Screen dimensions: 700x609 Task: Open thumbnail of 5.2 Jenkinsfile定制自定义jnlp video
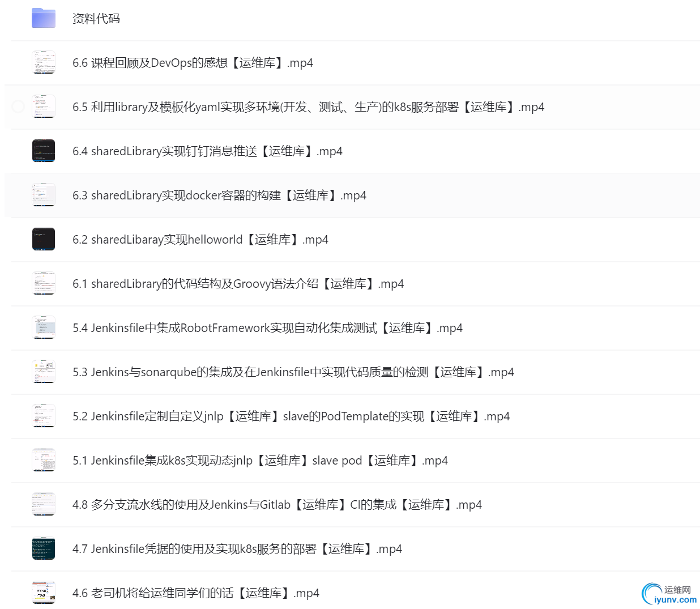coord(44,416)
